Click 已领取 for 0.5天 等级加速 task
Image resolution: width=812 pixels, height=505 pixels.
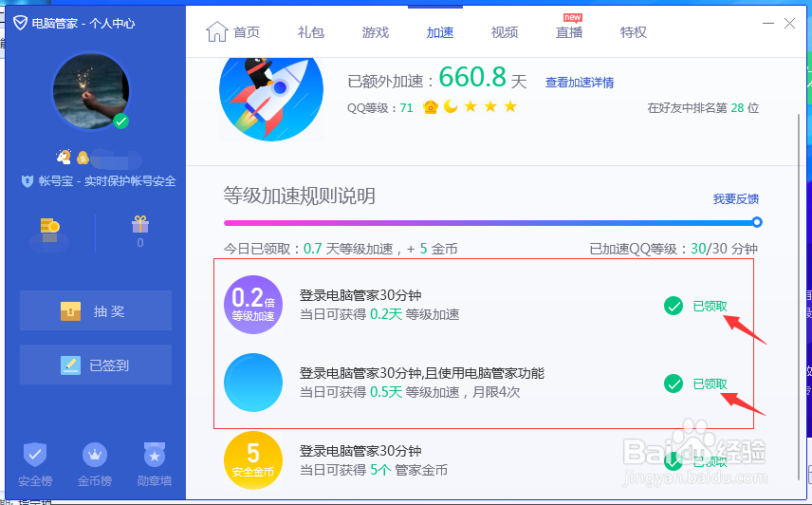pos(710,383)
